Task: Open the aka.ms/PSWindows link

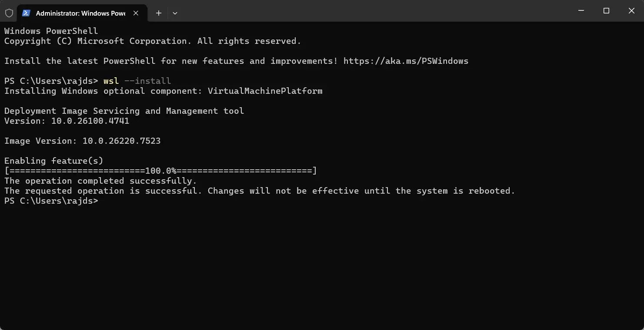Action: pyautogui.click(x=406, y=61)
